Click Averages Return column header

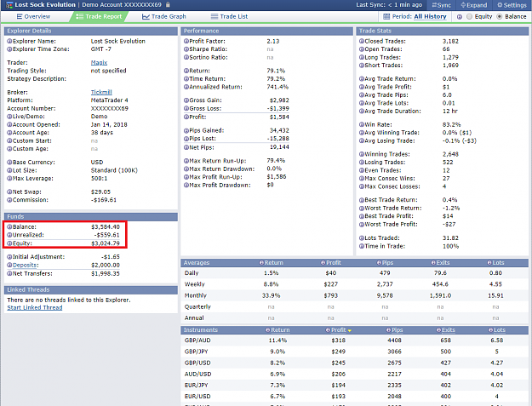(x=273, y=262)
